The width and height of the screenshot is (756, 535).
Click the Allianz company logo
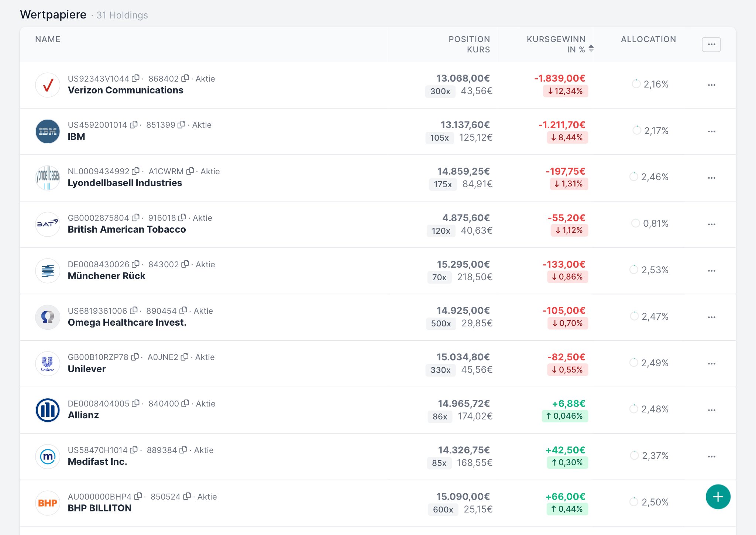point(48,410)
